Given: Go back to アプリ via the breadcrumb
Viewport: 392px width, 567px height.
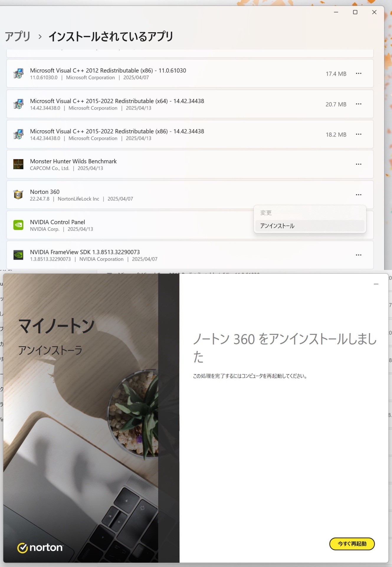Looking at the screenshot, I should [18, 36].
